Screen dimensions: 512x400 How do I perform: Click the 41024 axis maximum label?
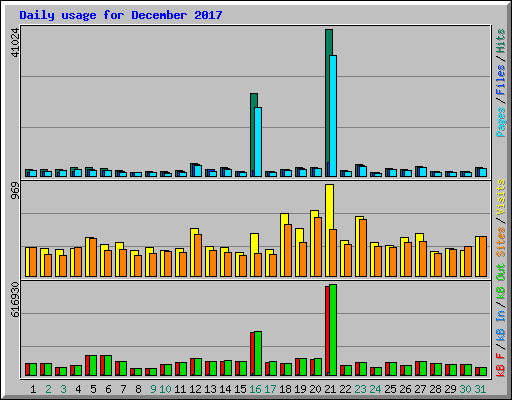(15, 42)
